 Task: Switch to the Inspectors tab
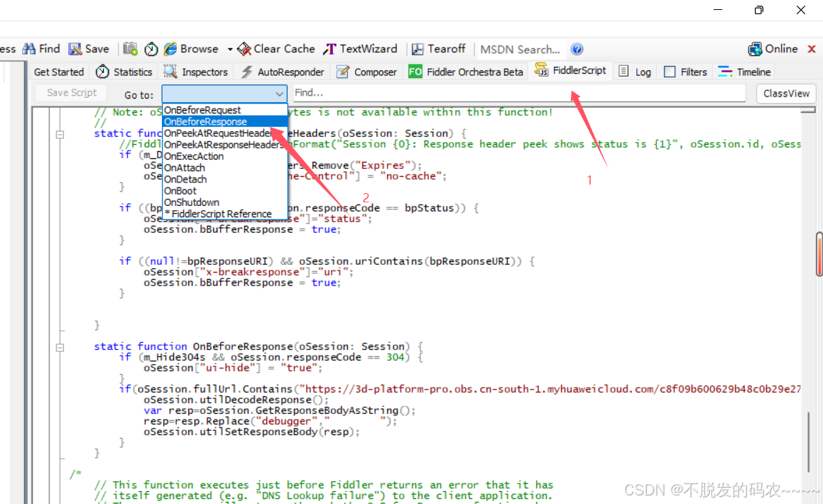196,72
